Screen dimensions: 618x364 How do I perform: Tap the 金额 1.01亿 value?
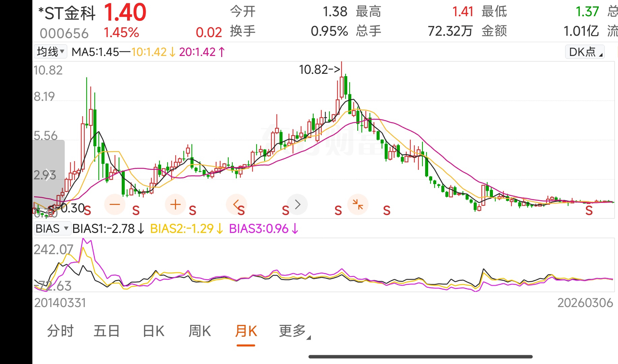581,31
